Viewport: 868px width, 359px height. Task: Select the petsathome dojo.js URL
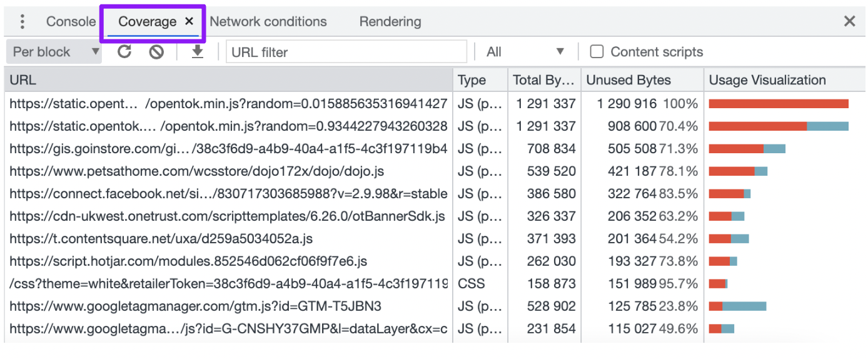pos(196,171)
